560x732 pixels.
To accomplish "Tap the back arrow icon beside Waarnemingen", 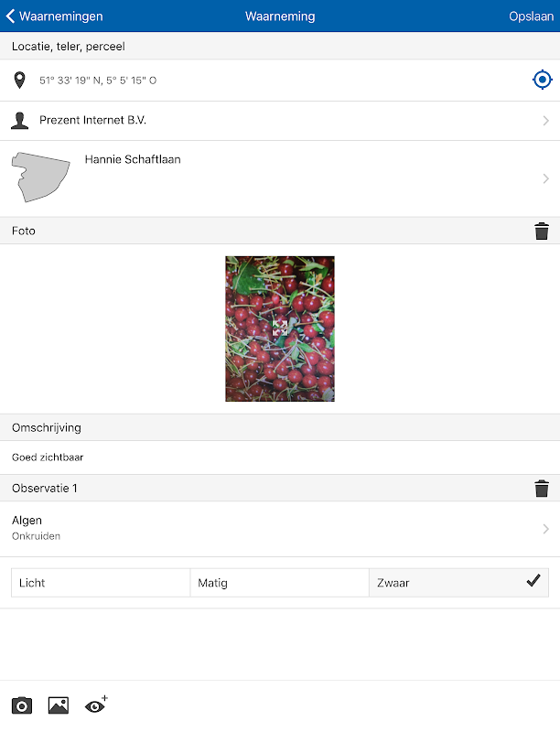I will (x=10, y=16).
